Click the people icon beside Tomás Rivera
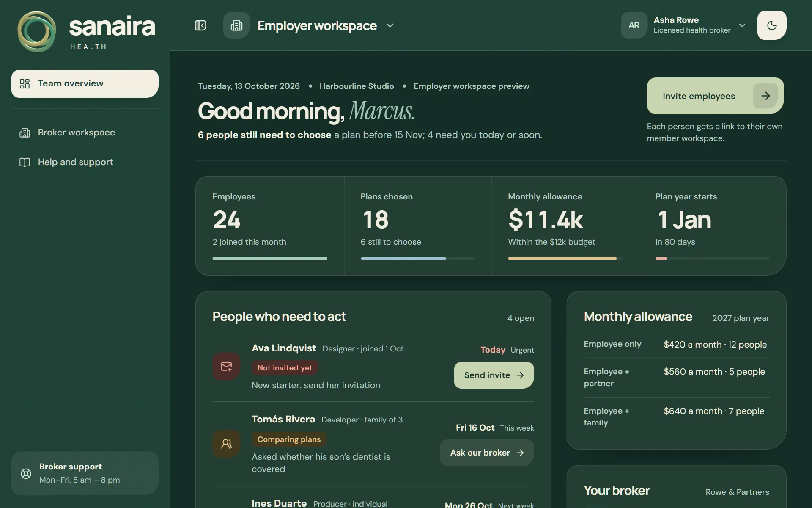Viewport: 812px width, 508px height. [x=226, y=444]
